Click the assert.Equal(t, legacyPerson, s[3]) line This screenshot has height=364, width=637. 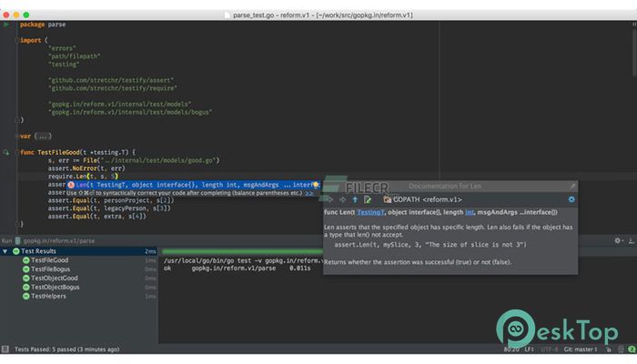109,208
